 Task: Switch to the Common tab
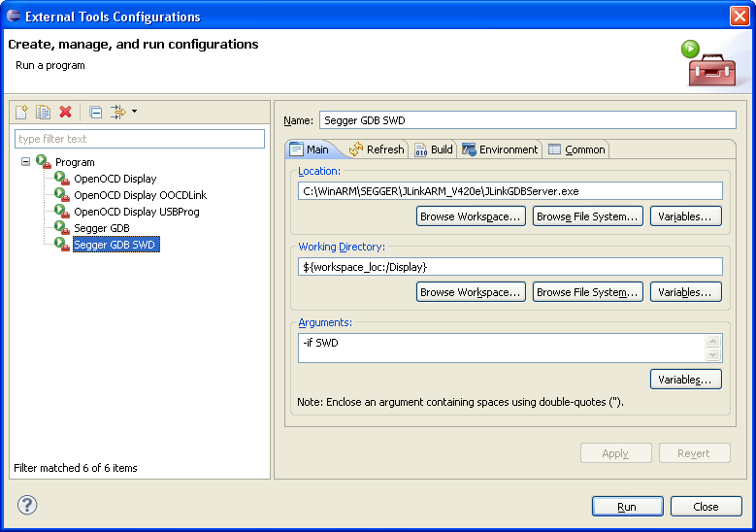click(x=576, y=150)
